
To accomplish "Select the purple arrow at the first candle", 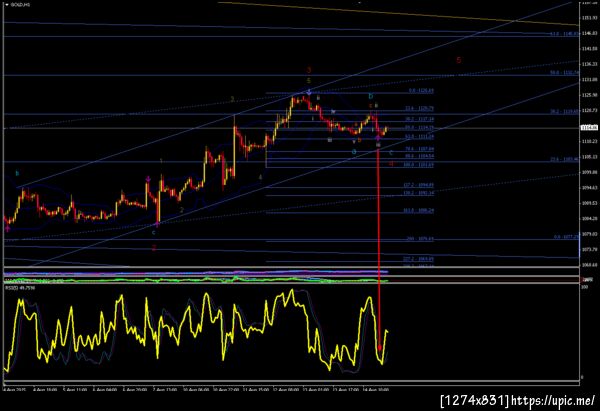I will 8,228.
